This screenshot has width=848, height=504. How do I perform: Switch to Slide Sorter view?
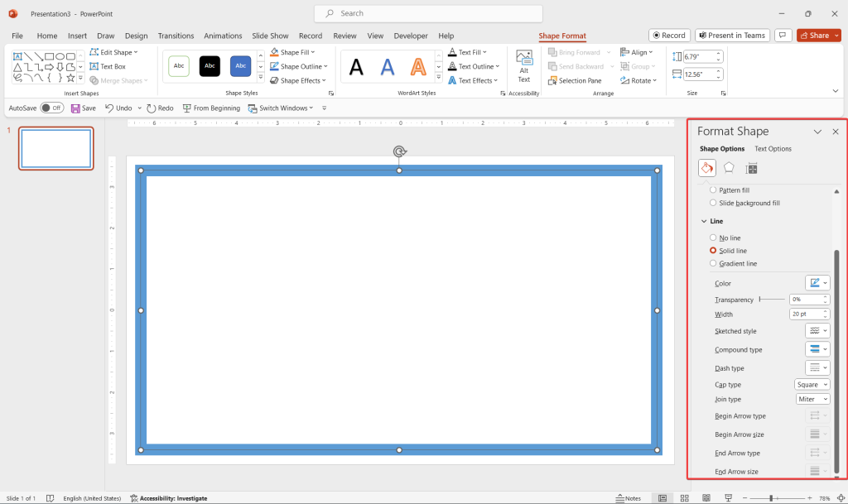pos(685,497)
